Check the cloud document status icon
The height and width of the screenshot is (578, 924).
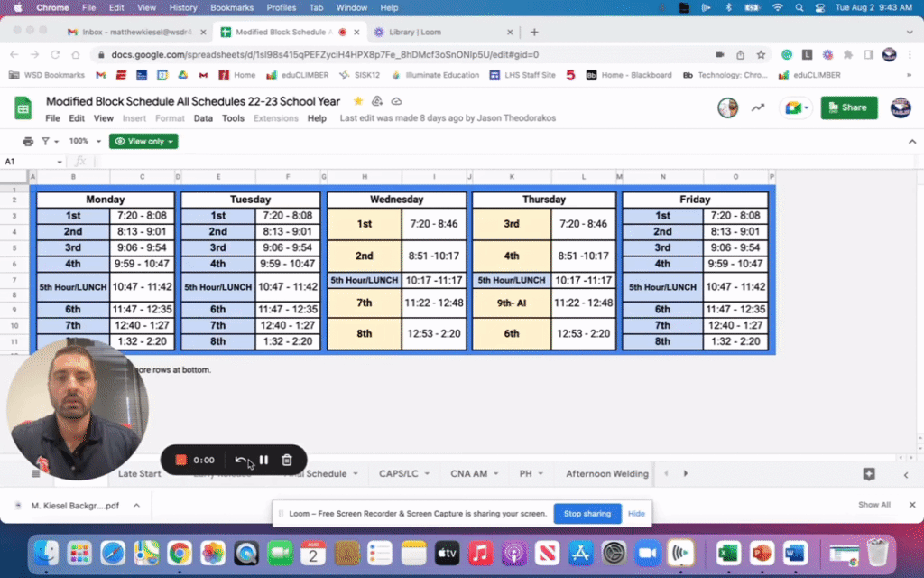tap(397, 101)
